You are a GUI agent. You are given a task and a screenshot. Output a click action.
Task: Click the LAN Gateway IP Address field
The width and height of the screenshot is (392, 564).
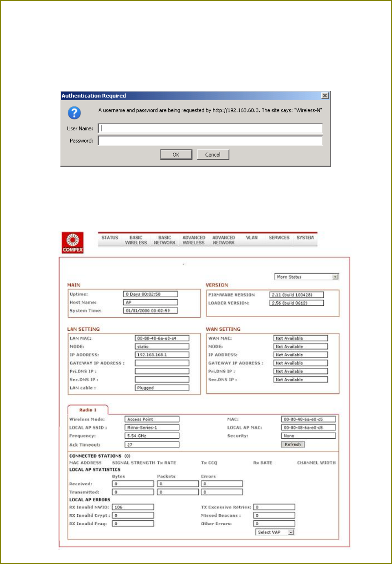tap(162, 363)
